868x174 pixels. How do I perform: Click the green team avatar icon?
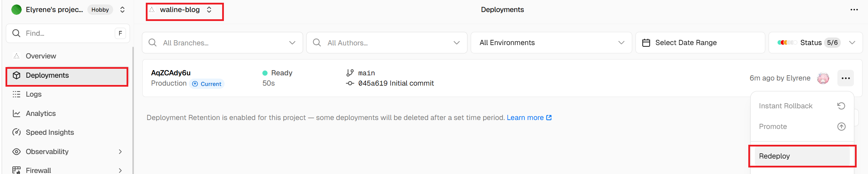[16, 10]
